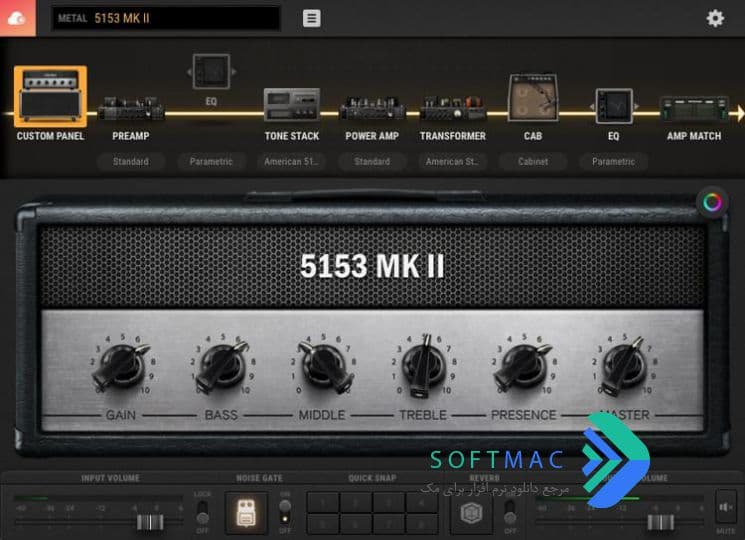Click the METAL bank label

[x=73, y=18]
